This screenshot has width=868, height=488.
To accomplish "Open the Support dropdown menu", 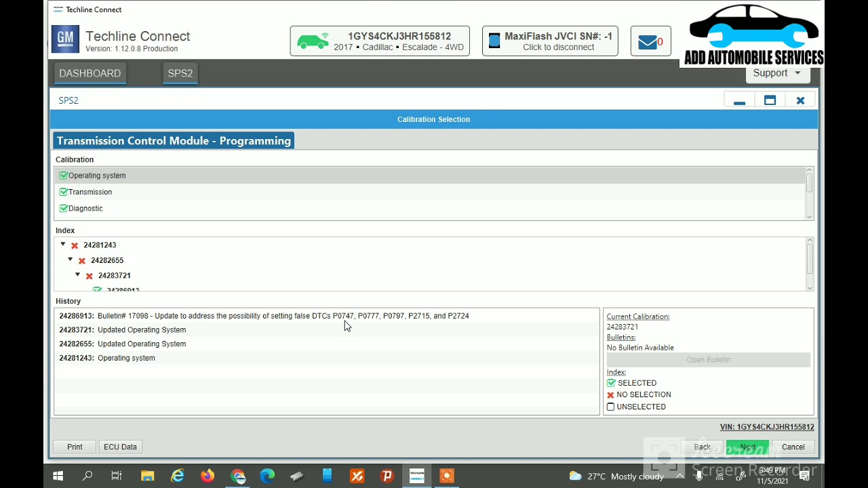I will tap(777, 73).
